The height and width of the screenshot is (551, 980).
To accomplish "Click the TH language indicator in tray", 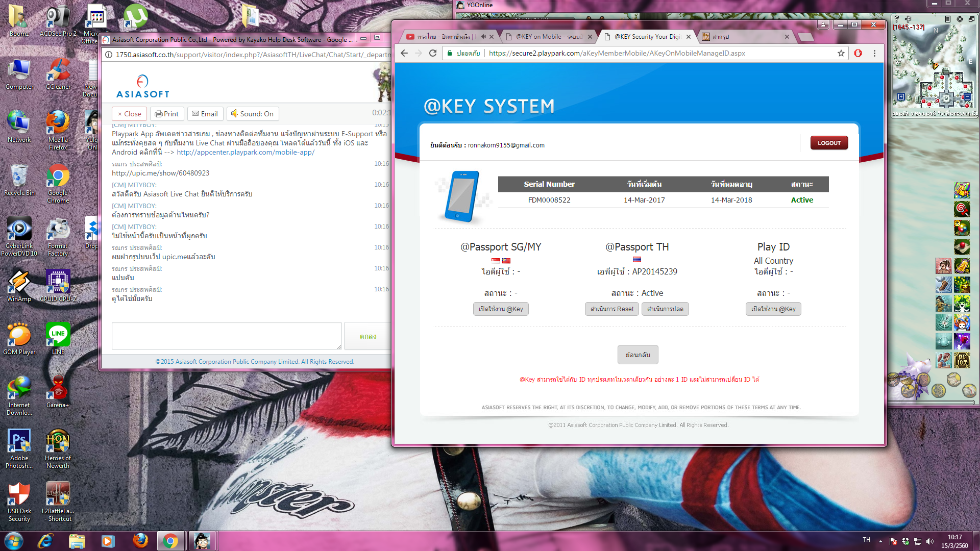I will pyautogui.click(x=866, y=540).
